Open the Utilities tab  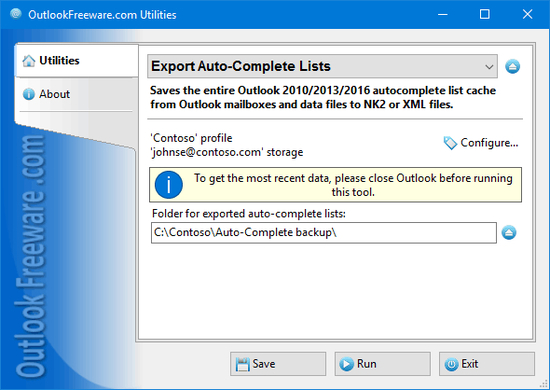[x=76, y=61]
